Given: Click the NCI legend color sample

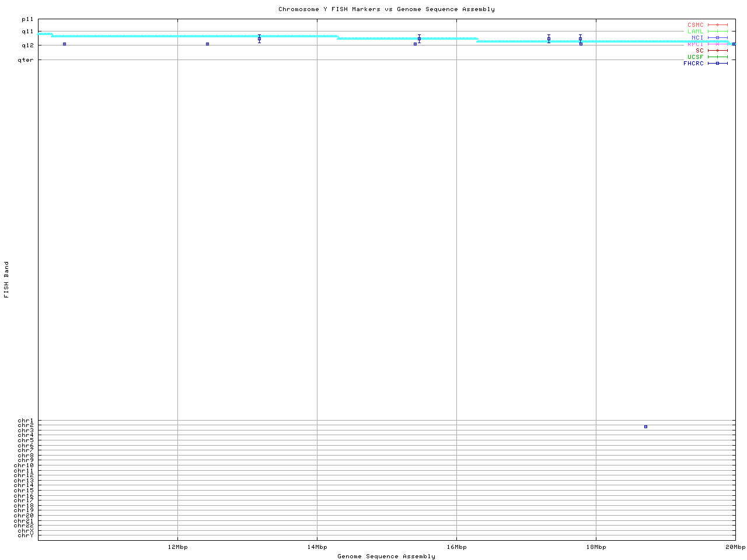Looking at the screenshot, I should (x=717, y=38).
